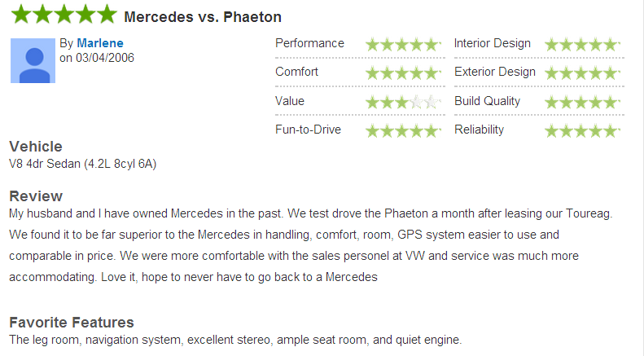Click the review body paragraph text
The width and height of the screenshot is (644, 356).
[x=311, y=245]
